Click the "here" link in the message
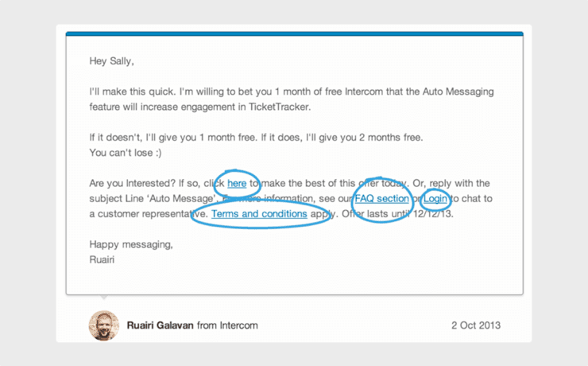The height and width of the screenshot is (366, 588). pyautogui.click(x=237, y=183)
